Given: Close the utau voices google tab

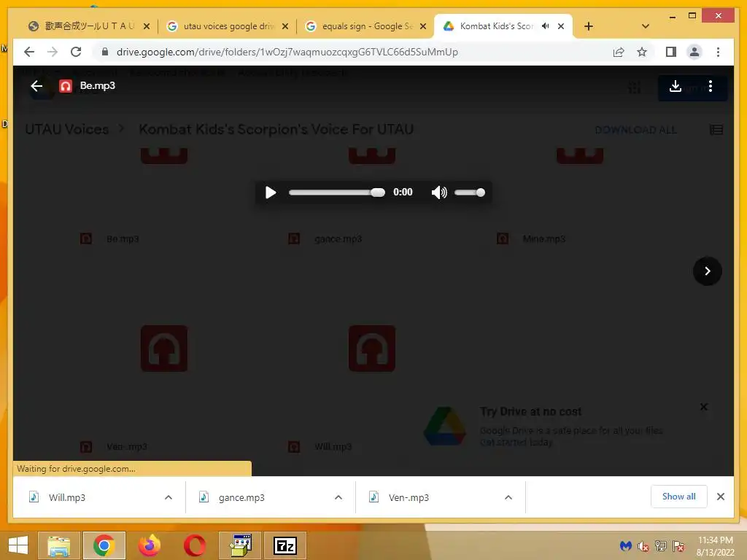Looking at the screenshot, I should (x=285, y=26).
